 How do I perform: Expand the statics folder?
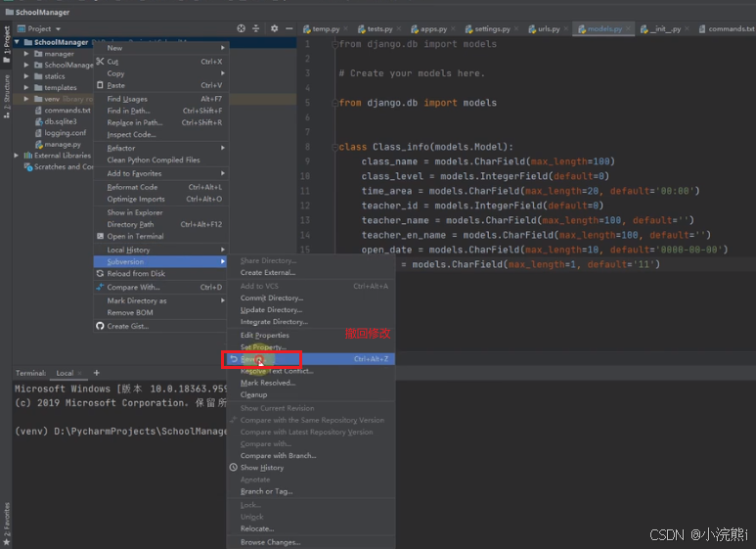(26, 76)
